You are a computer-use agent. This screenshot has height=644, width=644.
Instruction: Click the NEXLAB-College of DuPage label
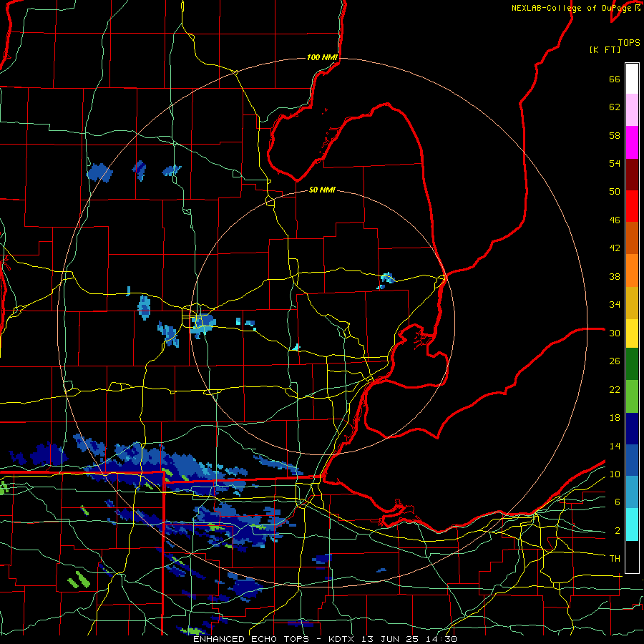click(570, 8)
